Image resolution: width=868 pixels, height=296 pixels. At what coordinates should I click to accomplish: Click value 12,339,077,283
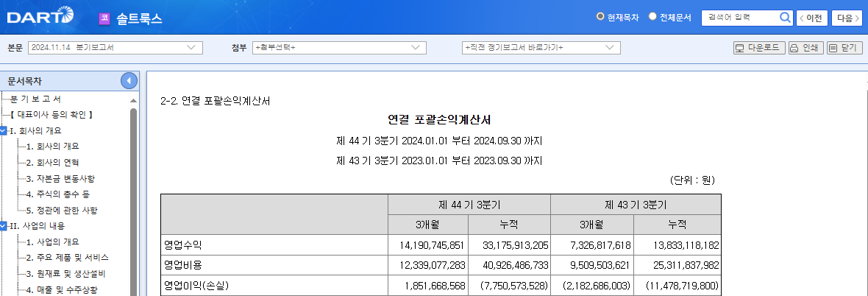(432, 265)
